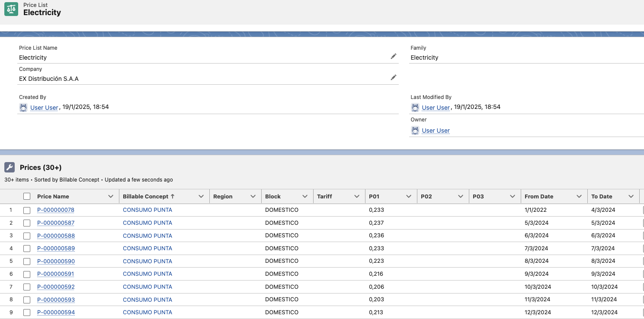Click the P01 value 0,223
Image resolution: width=644 pixels, height=319 pixels.
pyautogui.click(x=376, y=261)
